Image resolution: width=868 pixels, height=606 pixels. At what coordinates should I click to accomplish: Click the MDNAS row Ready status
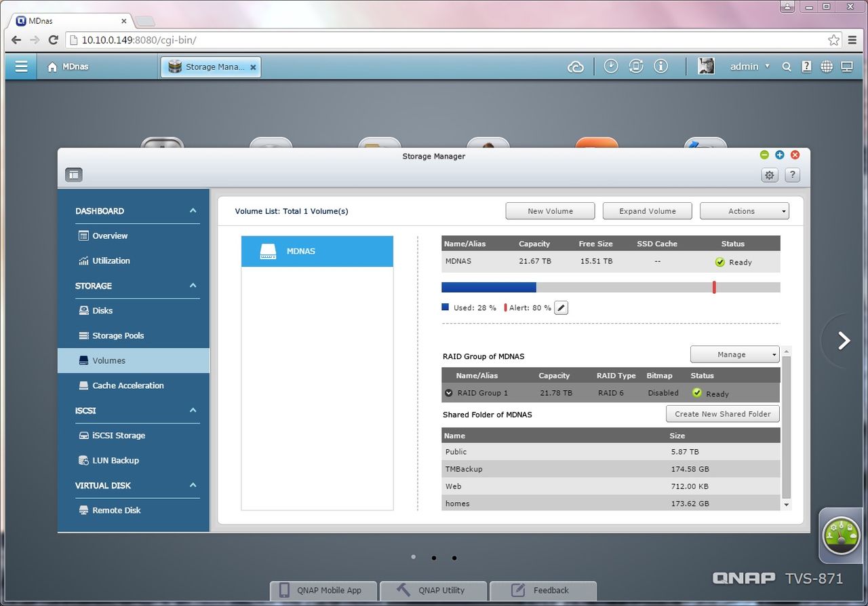coord(733,262)
